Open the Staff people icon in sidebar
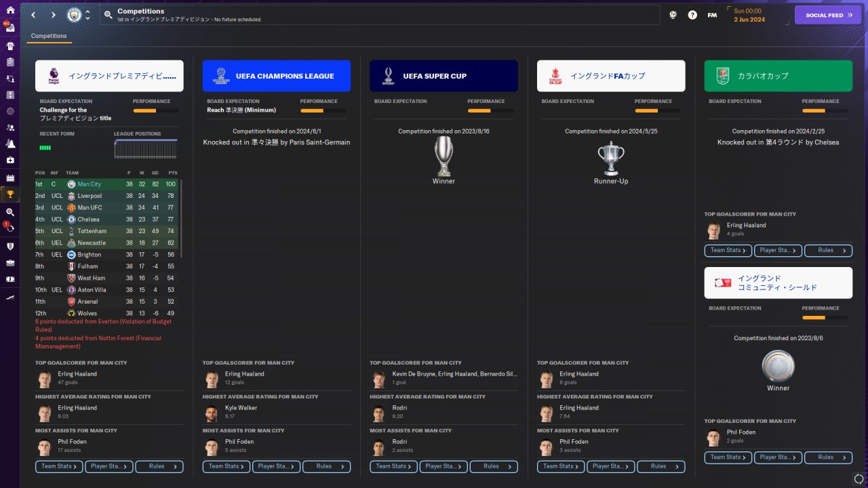Viewport: 868px width, 488px height. 10,127
